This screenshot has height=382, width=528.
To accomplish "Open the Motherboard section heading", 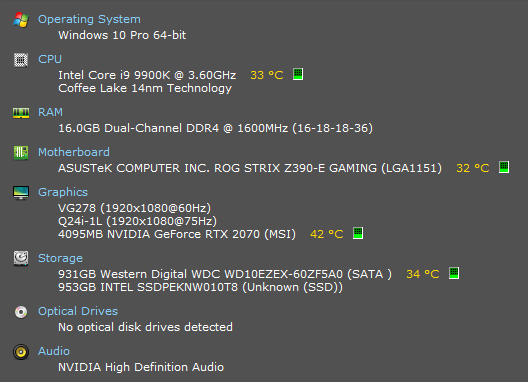I will [x=74, y=152].
